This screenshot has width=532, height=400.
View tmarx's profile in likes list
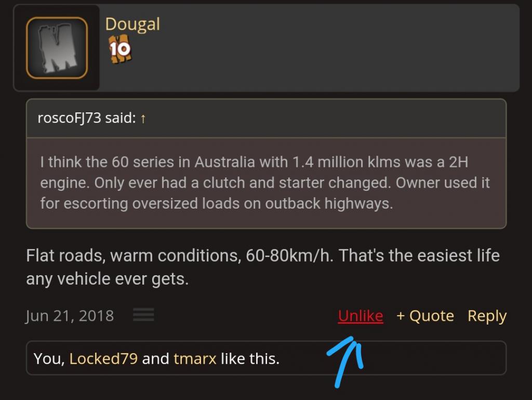click(x=195, y=358)
